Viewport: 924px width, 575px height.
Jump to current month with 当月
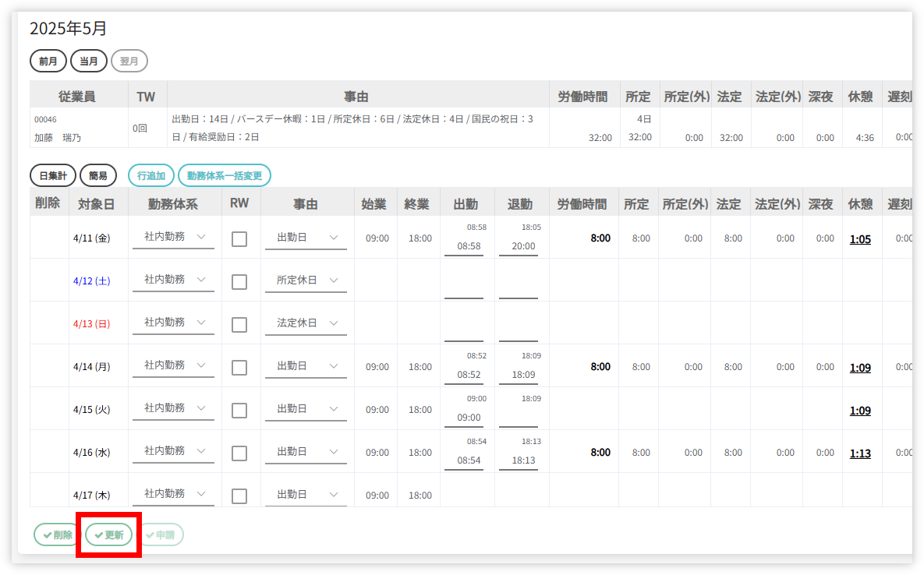tap(89, 61)
